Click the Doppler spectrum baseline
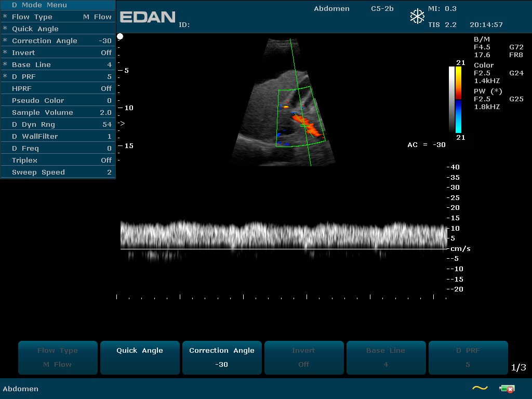 point(283,249)
